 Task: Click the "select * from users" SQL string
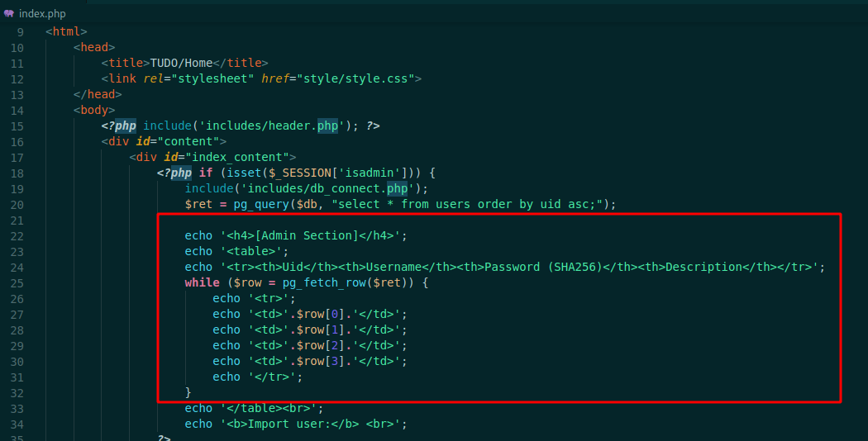click(467, 204)
